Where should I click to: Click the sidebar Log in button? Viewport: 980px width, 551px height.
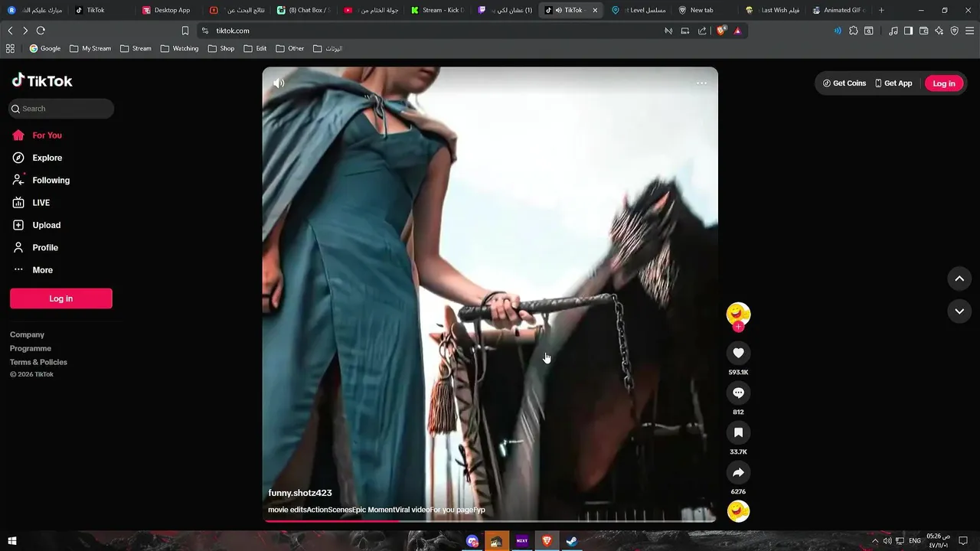tap(61, 298)
